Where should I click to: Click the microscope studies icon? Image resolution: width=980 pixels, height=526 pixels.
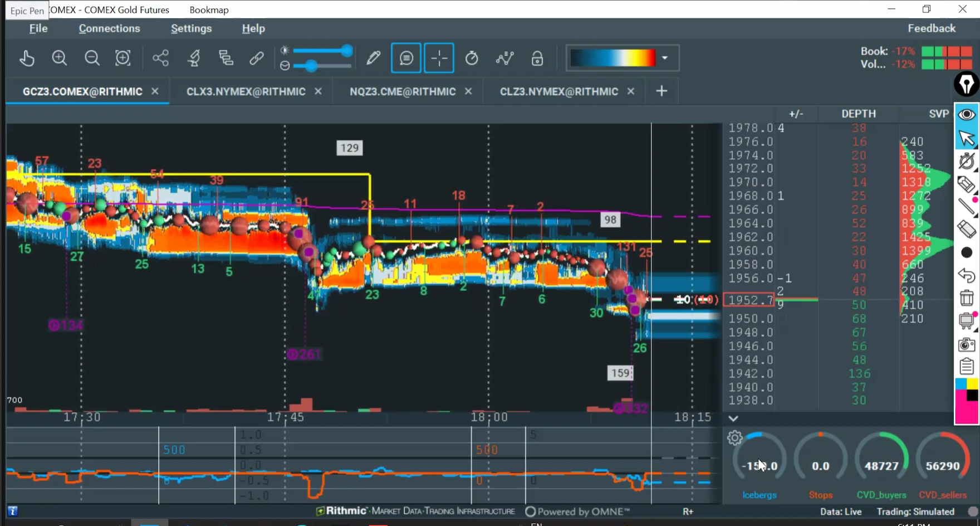(x=194, y=58)
